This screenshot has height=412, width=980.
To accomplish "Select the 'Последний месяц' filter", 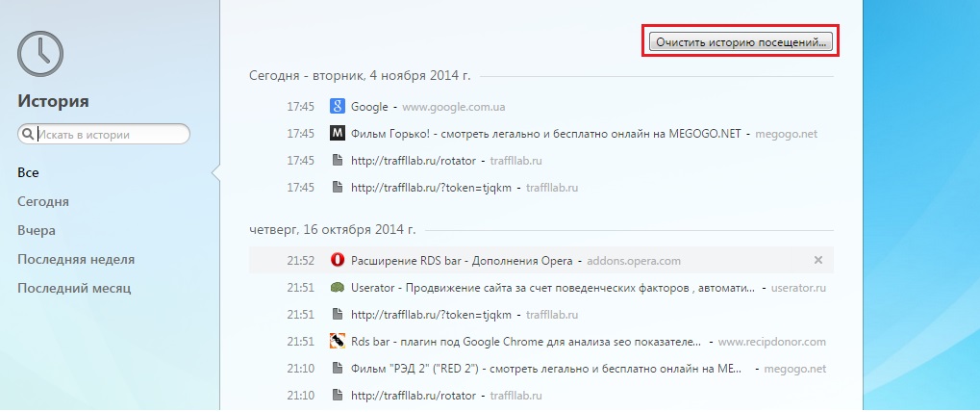I will [74, 288].
